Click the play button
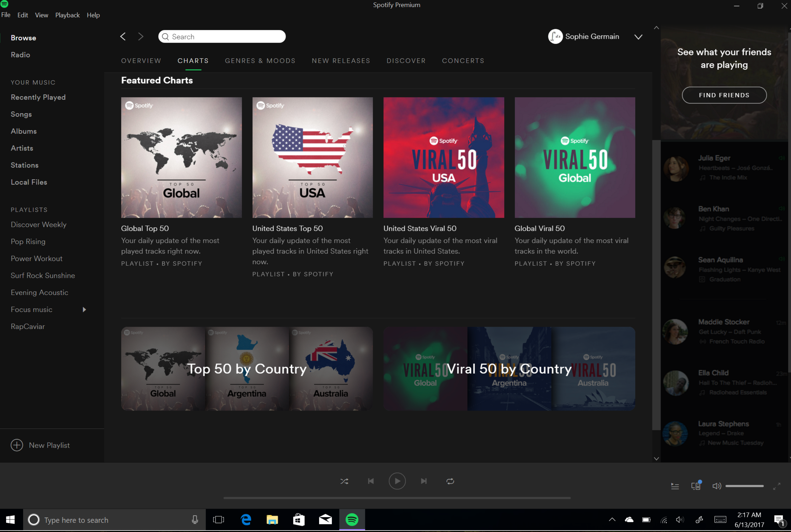791x532 pixels. [x=397, y=481]
